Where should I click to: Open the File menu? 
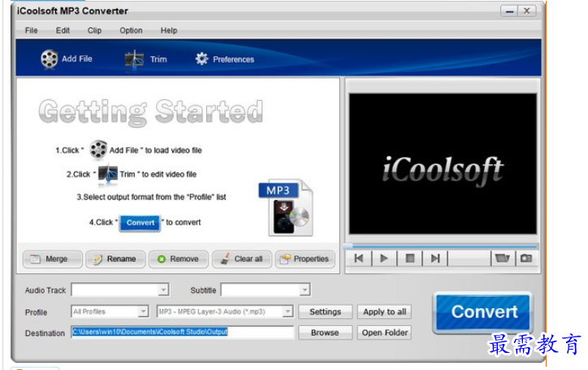pos(31,30)
